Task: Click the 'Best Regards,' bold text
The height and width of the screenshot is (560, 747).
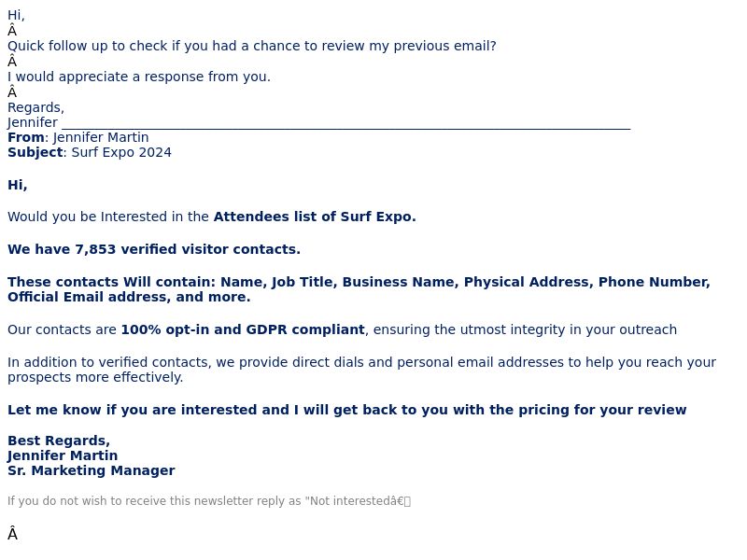Action: click(x=59, y=441)
